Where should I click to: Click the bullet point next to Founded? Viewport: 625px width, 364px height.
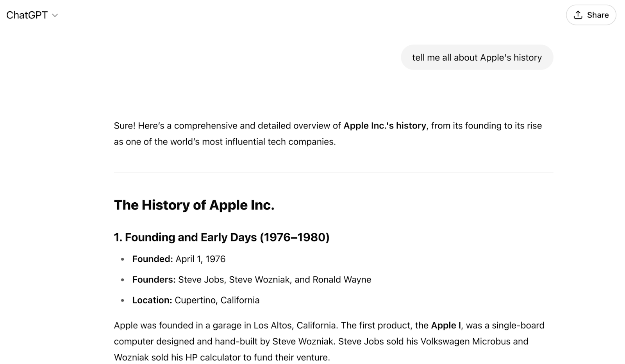click(122, 259)
